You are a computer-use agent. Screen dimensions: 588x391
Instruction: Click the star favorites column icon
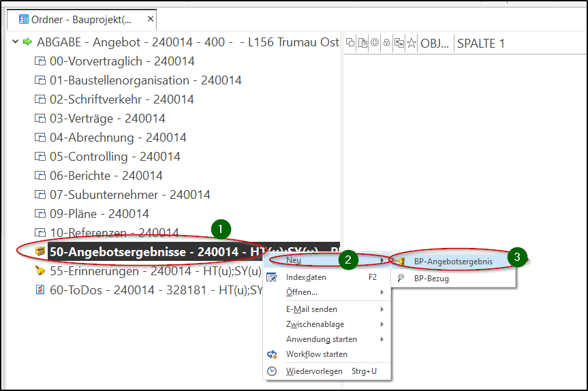412,43
